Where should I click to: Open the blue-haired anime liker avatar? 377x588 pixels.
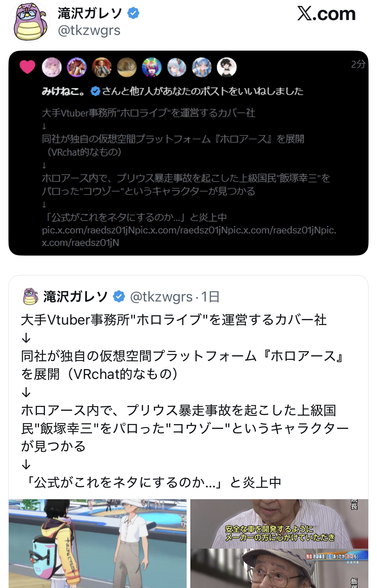[x=202, y=67]
